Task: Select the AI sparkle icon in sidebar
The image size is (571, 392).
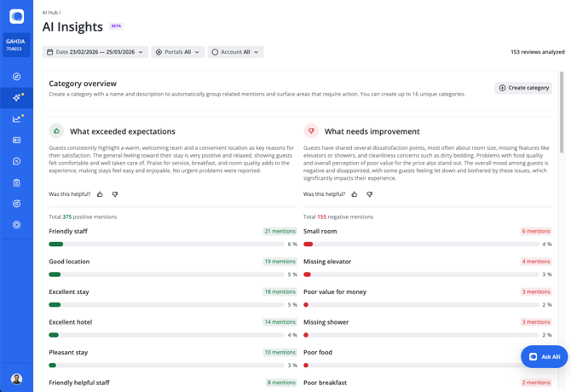Action: 16,97
